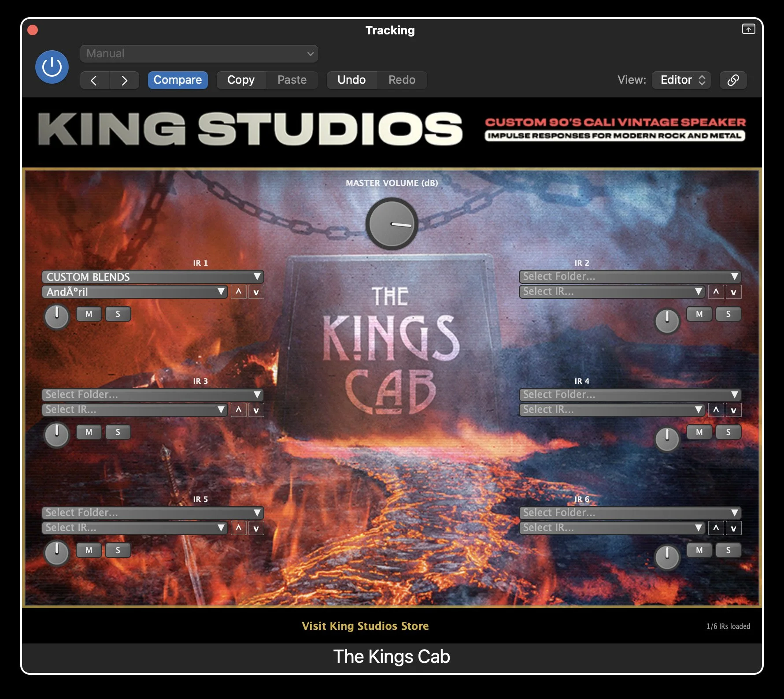
Task: Solo IR 4 slot
Action: [x=728, y=432]
